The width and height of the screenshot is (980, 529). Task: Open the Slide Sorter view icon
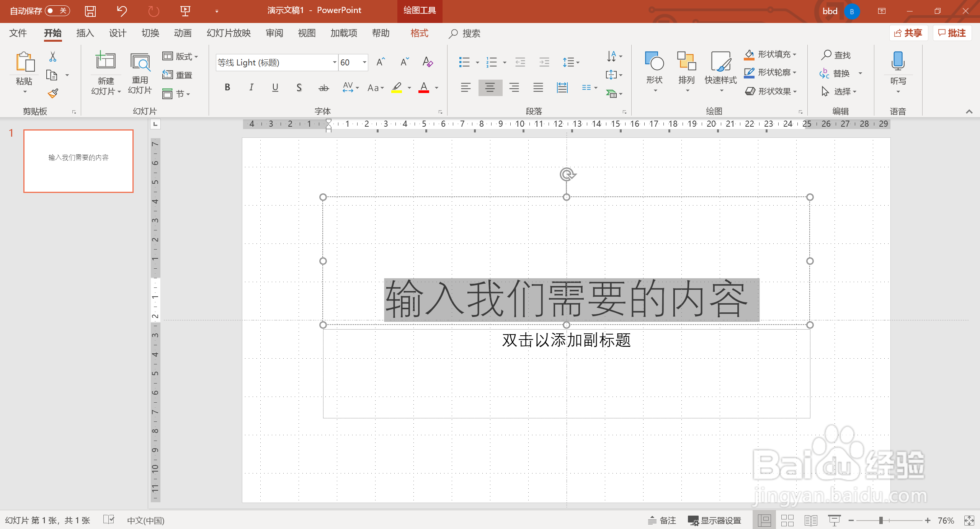click(x=787, y=520)
